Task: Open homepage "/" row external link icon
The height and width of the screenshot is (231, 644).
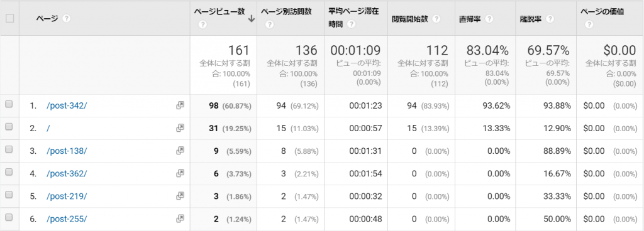Action: point(180,128)
